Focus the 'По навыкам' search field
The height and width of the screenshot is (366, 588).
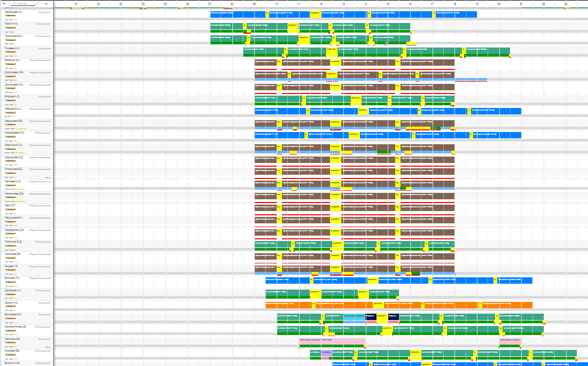[x=23, y=3]
